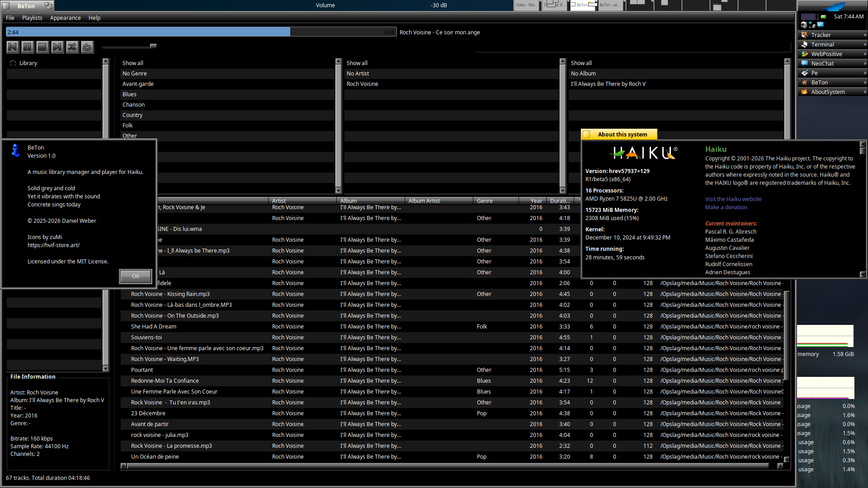868x488 pixels.
Task: Click the volume slider knob
Action: pyautogui.click(x=153, y=46)
